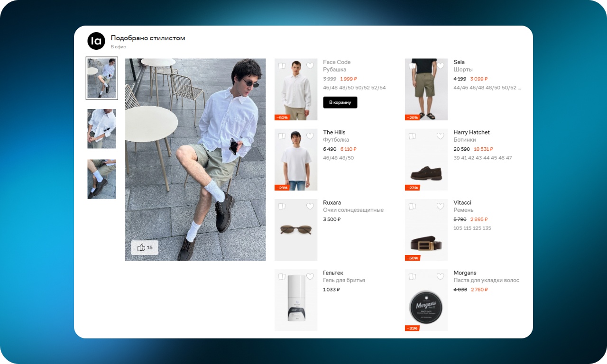Open Ruxara sunglasses product image
This screenshot has height=364, width=607.
pos(296,230)
